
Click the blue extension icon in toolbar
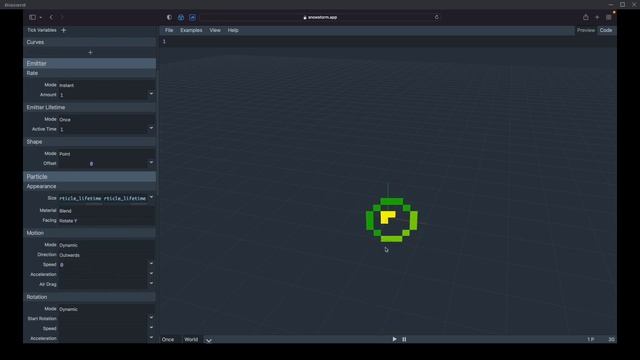(181, 17)
